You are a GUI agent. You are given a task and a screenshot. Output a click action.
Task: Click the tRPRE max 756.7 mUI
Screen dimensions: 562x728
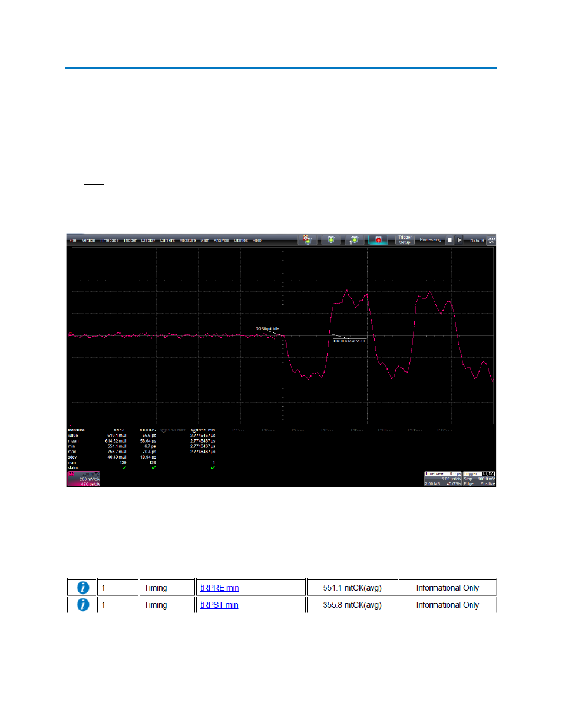[x=117, y=452]
